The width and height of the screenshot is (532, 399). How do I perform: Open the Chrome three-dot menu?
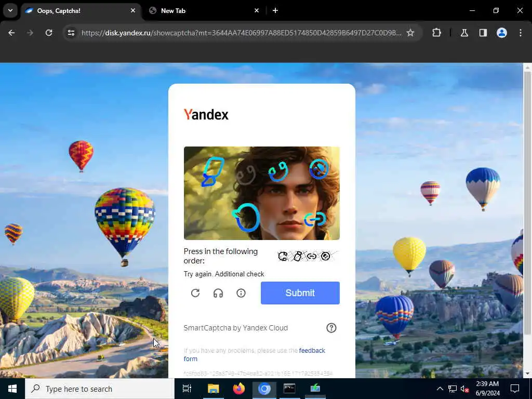click(521, 33)
